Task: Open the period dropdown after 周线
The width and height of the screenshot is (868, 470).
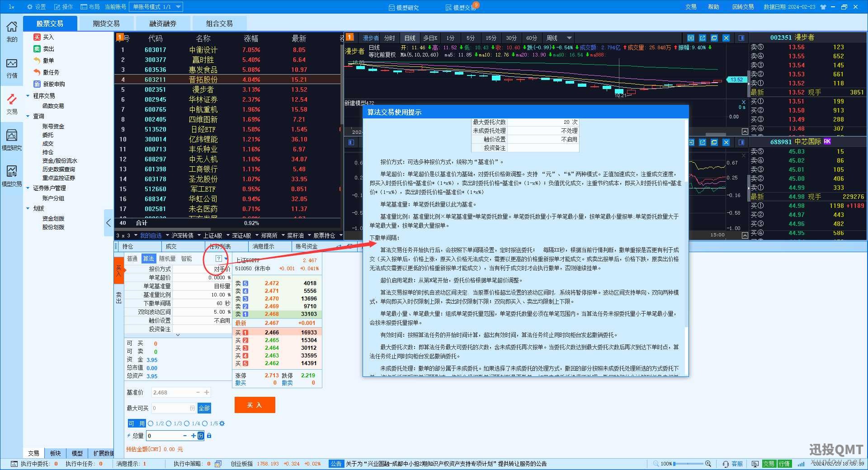Action: pos(569,38)
